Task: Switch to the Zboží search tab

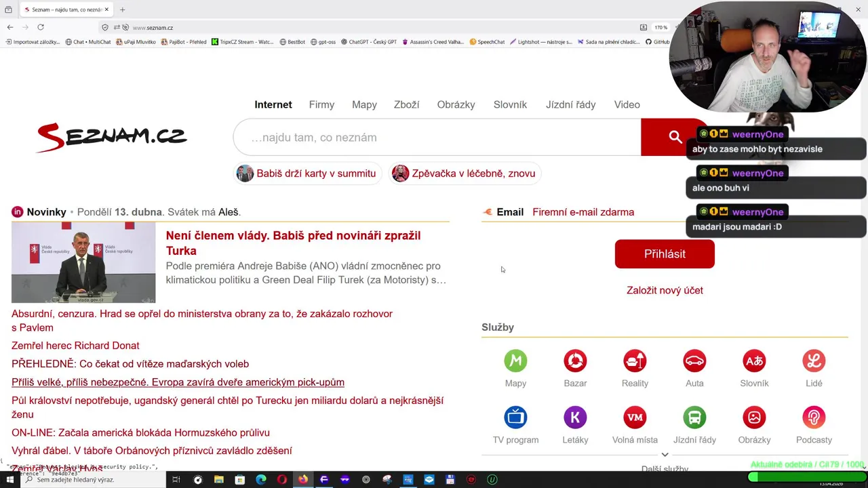Action: (406, 104)
